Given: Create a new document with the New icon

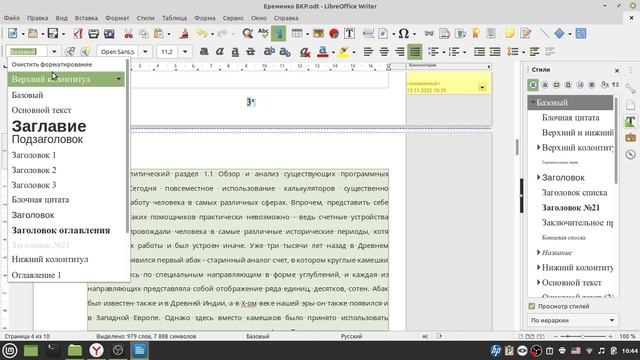Looking at the screenshot, I should click(x=13, y=33).
